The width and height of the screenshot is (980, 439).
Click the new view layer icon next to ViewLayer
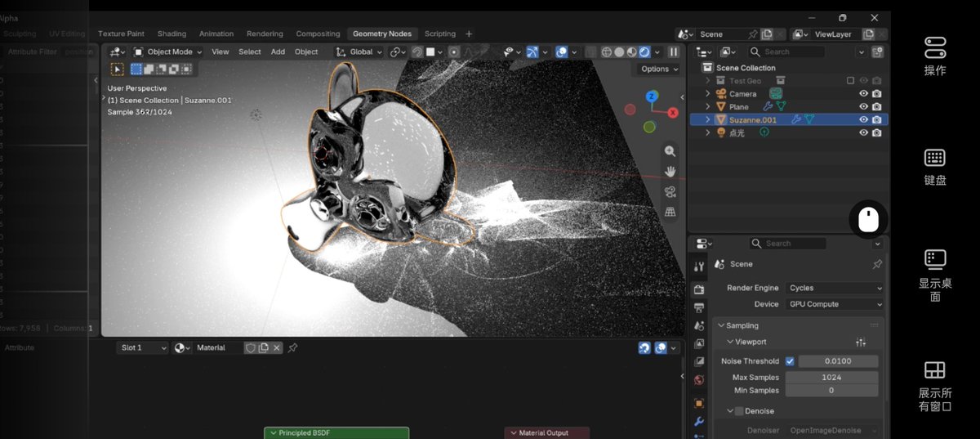[x=869, y=34]
